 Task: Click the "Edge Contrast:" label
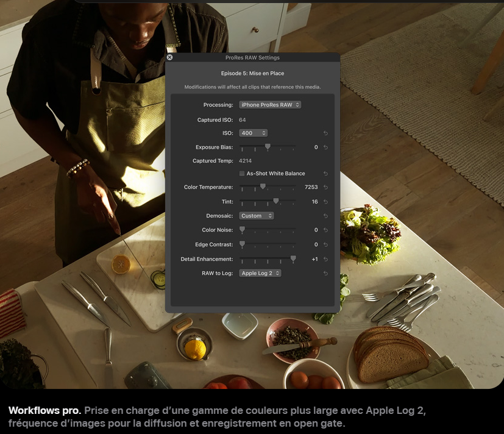click(x=214, y=244)
